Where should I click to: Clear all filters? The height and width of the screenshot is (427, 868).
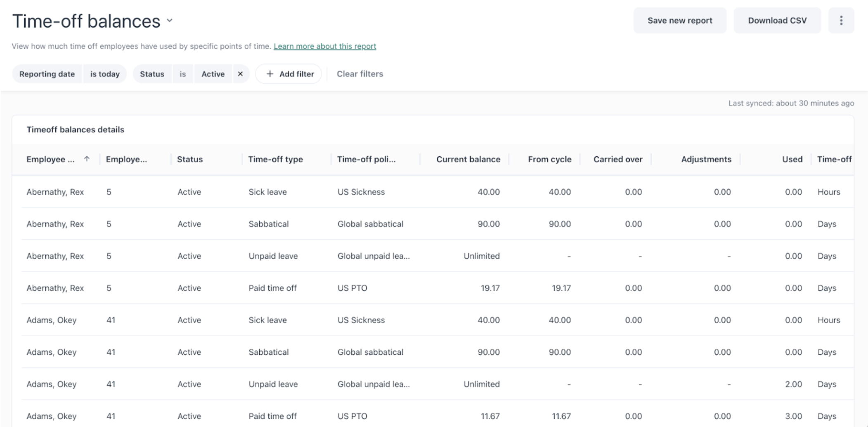coord(359,74)
